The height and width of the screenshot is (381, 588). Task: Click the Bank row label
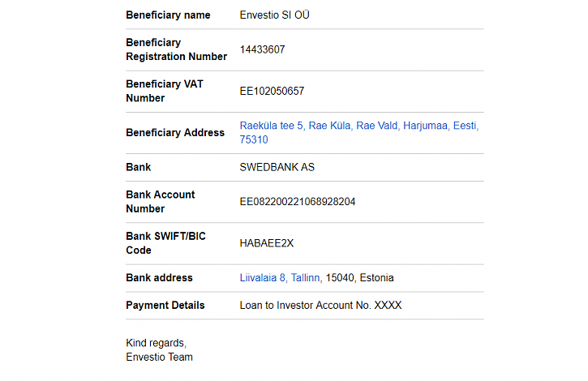coord(139,168)
